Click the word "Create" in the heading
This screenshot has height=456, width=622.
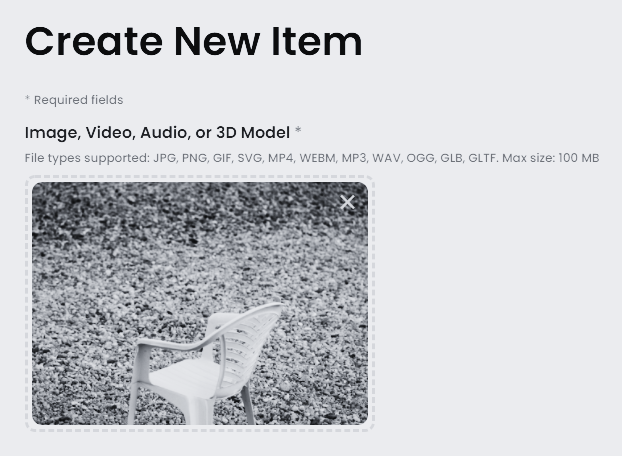(94, 41)
